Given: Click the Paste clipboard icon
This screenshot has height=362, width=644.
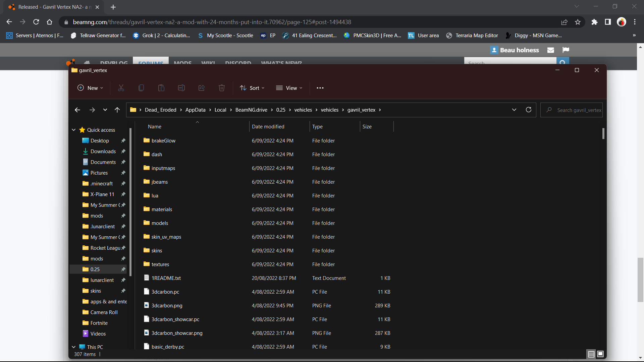Looking at the screenshot, I should [x=161, y=88].
